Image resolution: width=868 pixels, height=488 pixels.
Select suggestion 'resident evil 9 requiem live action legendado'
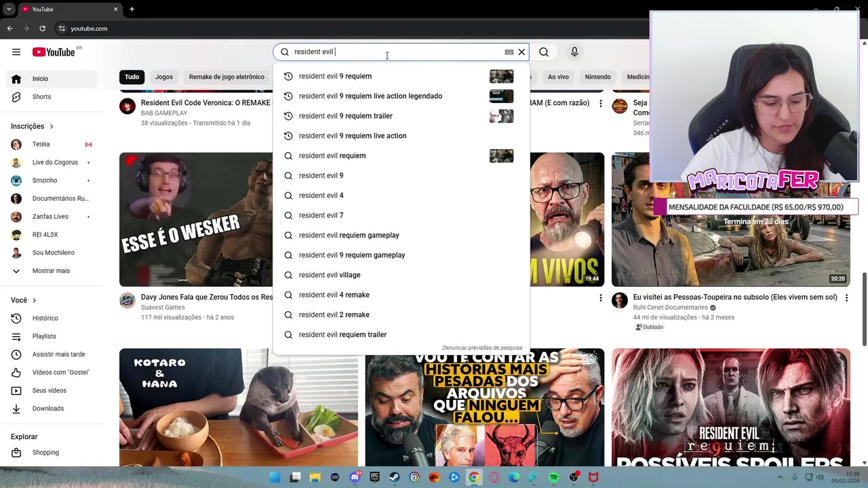point(401,96)
